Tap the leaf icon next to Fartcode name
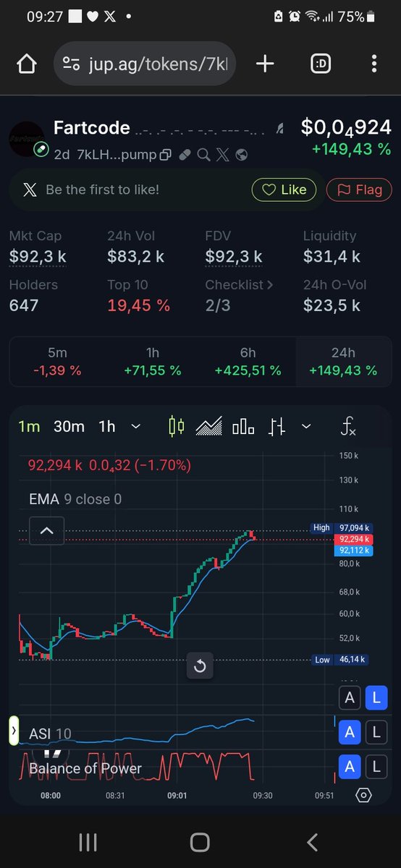The width and height of the screenshot is (401, 868). (x=280, y=129)
